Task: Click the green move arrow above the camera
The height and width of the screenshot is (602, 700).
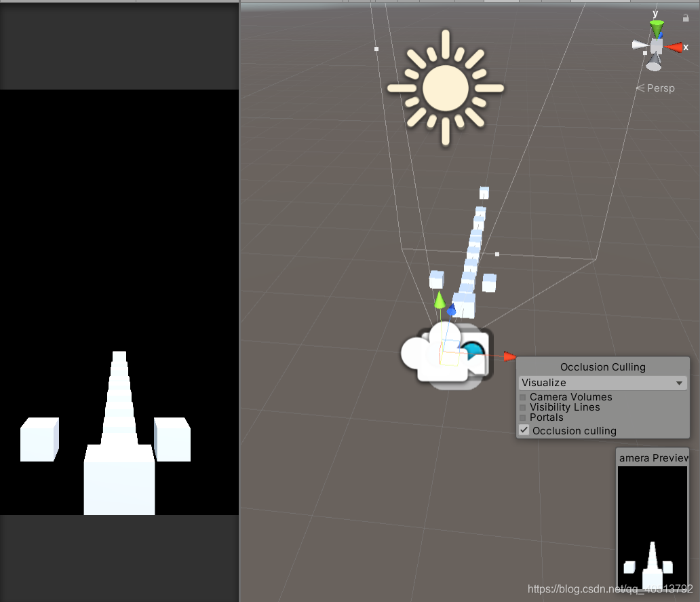Action: pyautogui.click(x=440, y=299)
